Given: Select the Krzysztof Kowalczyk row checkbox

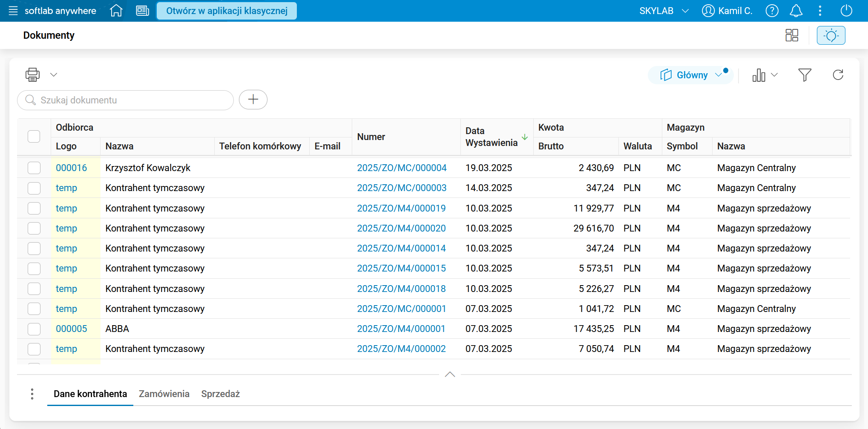Looking at the screenshot, I should pos(34,168).
